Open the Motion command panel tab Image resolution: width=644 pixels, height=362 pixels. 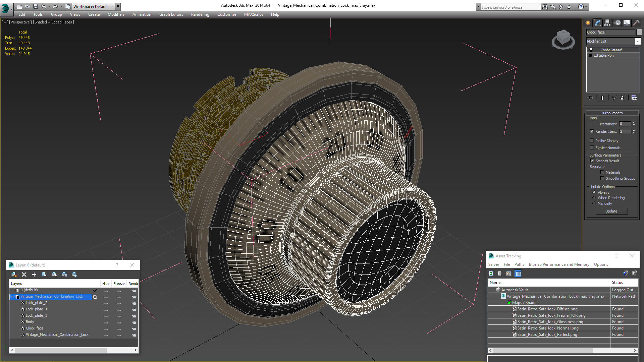[618, 23]
